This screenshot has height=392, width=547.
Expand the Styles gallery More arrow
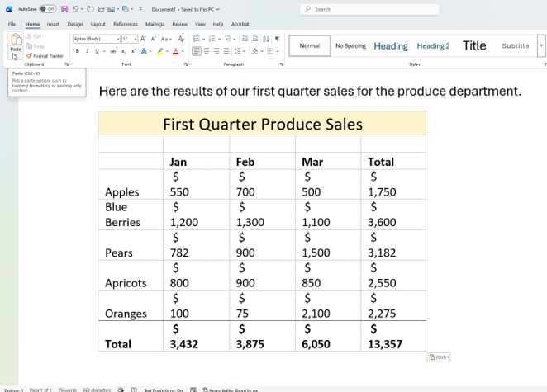(x=541, y=45)
